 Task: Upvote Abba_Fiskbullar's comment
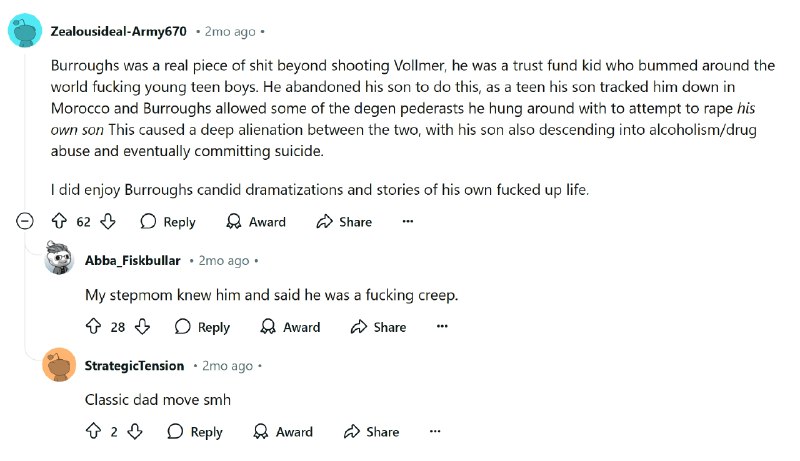94,327
